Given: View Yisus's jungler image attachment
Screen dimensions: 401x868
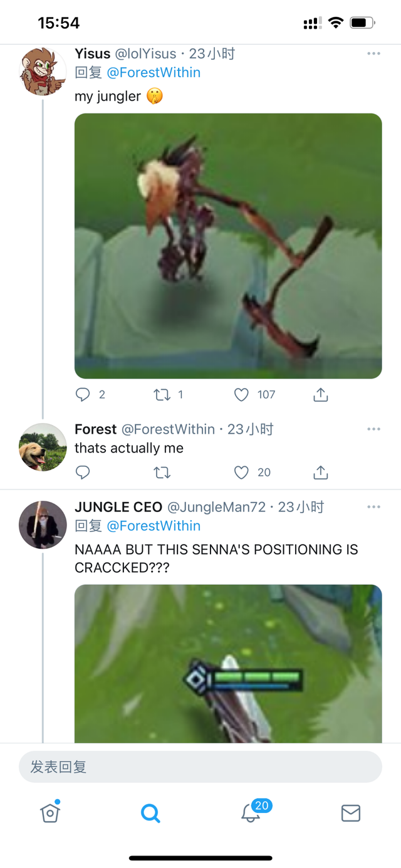Looking at the screenshot, I should (228, 246).
